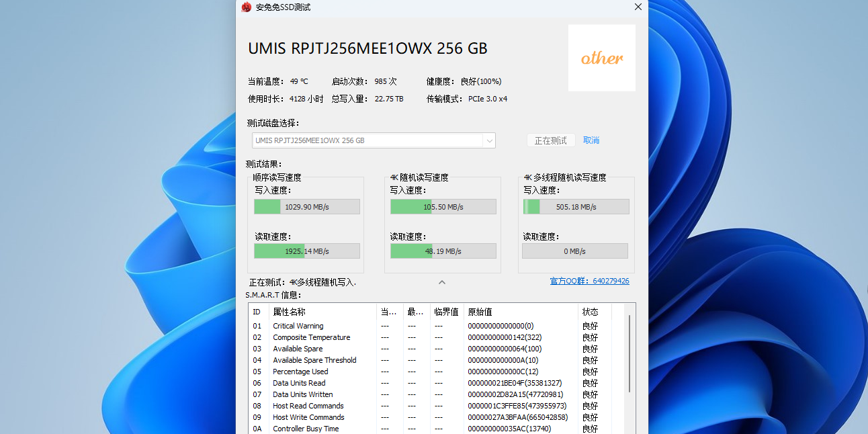Click the total written value 22.75 TB

click(389, 99)
